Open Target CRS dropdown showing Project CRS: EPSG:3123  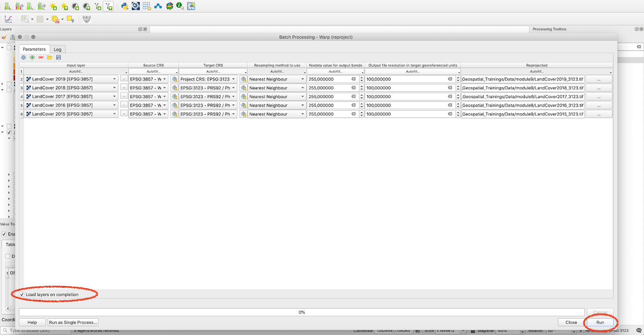(208, 79)
